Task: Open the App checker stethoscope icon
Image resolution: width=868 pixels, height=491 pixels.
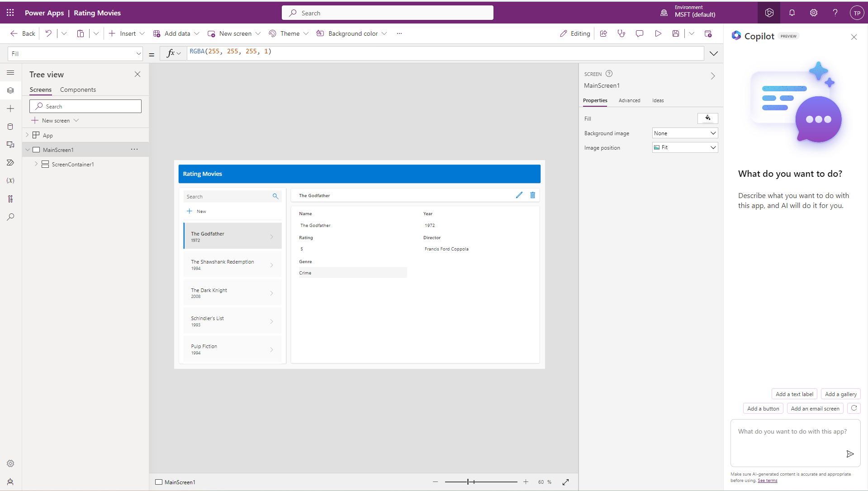Action: (621, 33)
